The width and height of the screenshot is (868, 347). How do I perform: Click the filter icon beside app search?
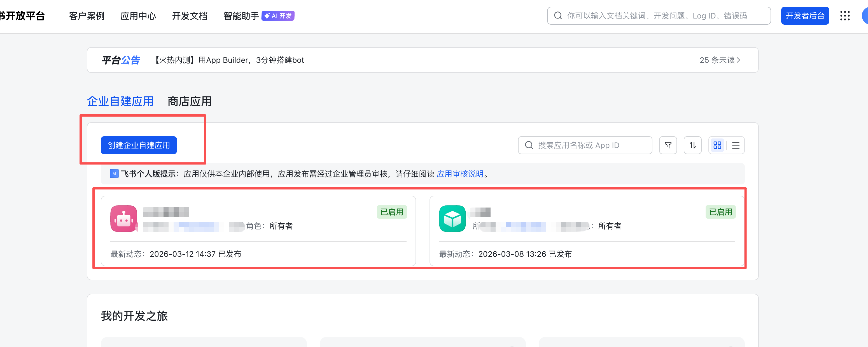[668, 145]
